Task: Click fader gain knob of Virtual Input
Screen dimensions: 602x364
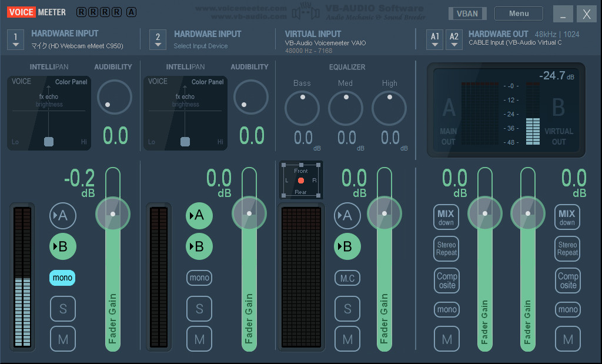Action: [384, 213]
